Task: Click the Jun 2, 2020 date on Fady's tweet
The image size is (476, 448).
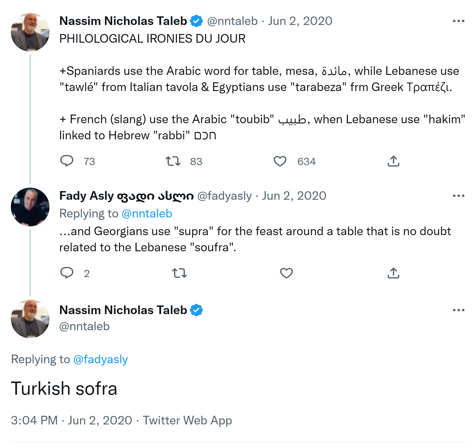Action: [294, 196]
